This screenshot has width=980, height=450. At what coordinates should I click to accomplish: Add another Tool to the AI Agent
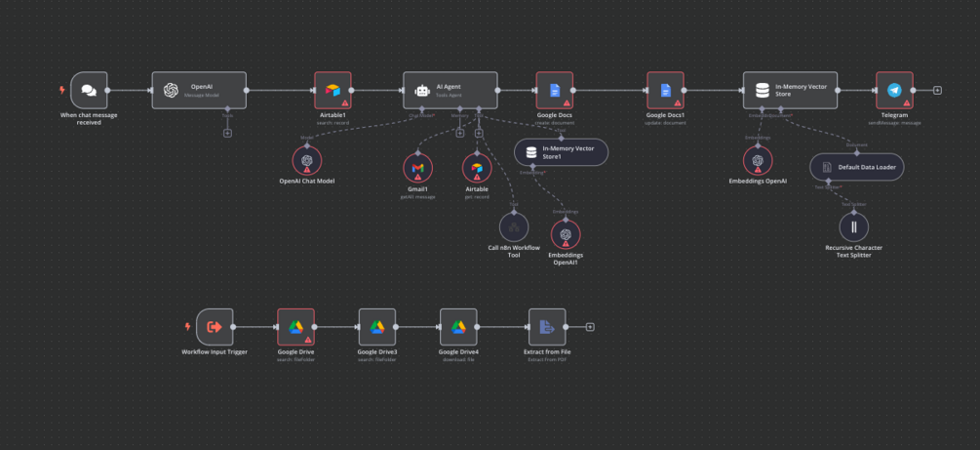(x=479, y=133)
